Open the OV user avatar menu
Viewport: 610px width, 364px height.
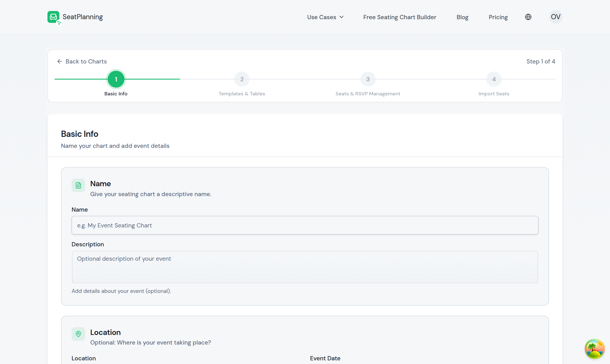[x=555, y=17]
